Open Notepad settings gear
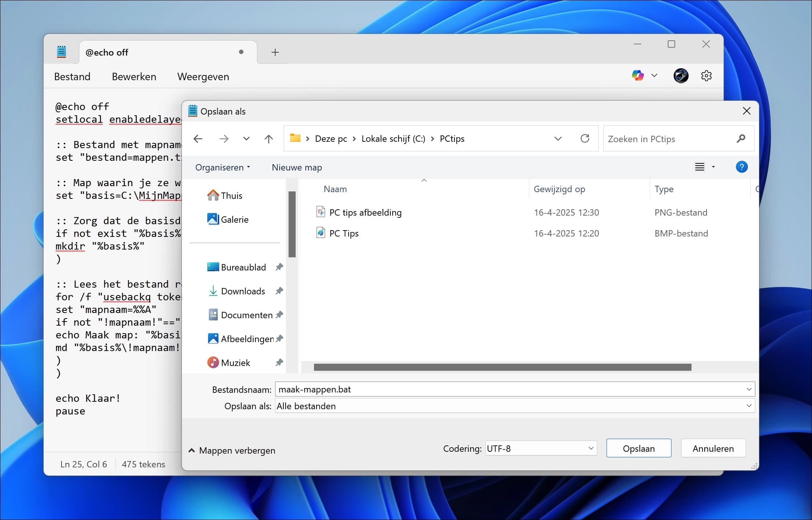812x520 pixels. click(x=707, y=76)
